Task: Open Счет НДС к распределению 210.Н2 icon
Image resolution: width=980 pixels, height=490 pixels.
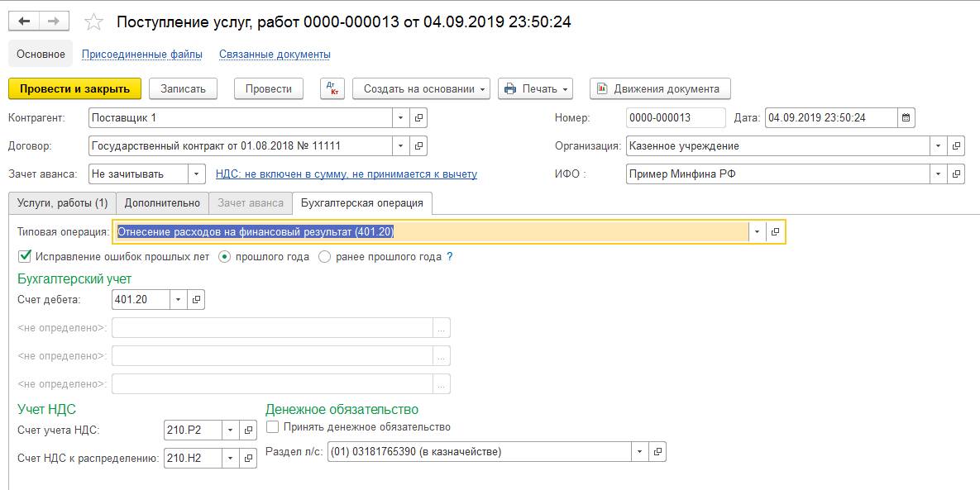Action: coord(248,458)
